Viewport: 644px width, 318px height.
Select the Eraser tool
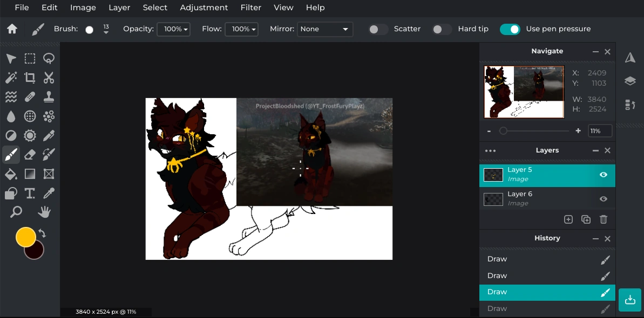[x=30, y=155]
